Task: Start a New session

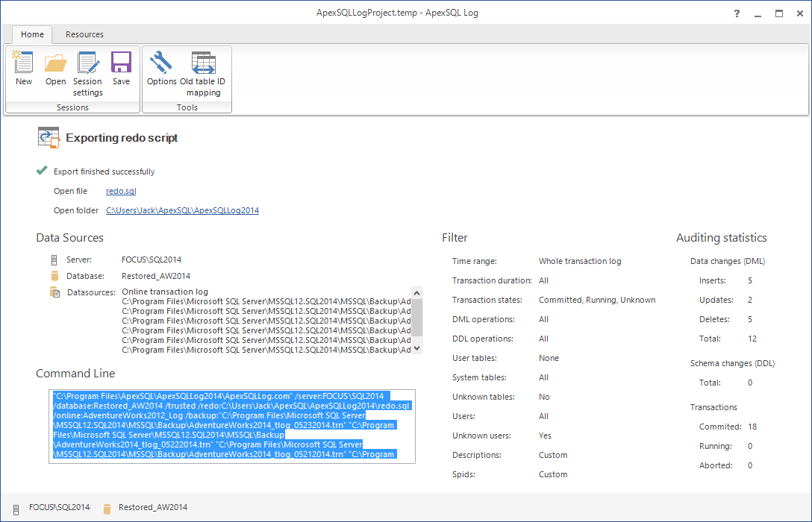Action: click(x=23, y=69)
